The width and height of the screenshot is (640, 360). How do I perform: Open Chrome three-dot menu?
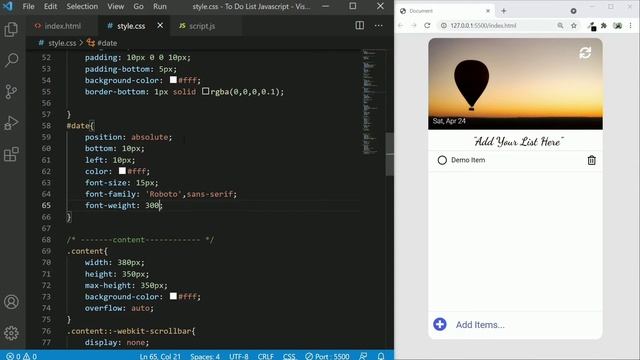click(631, 25)
